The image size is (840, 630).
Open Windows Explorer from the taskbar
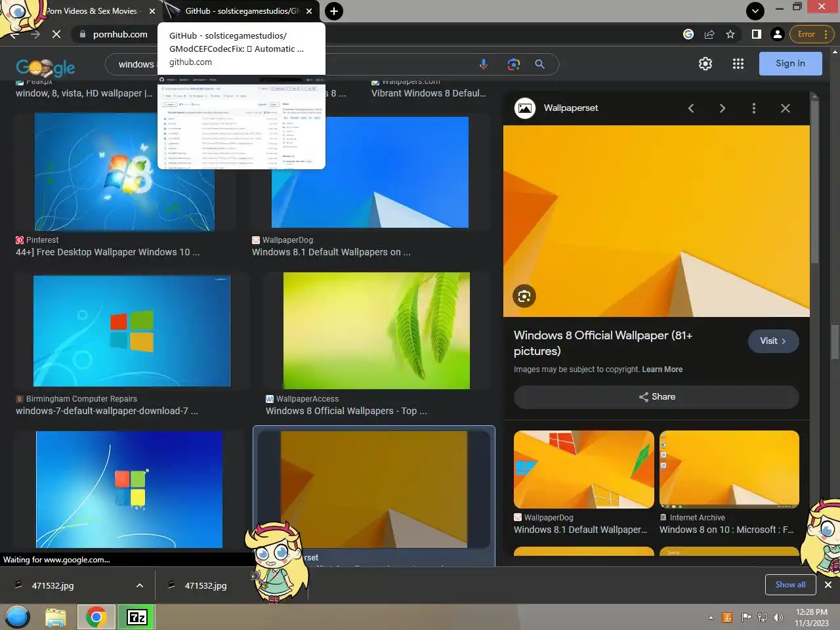[56, 617]
